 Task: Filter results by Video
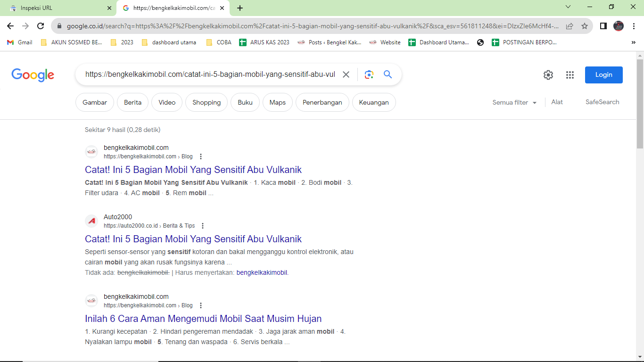167,102
